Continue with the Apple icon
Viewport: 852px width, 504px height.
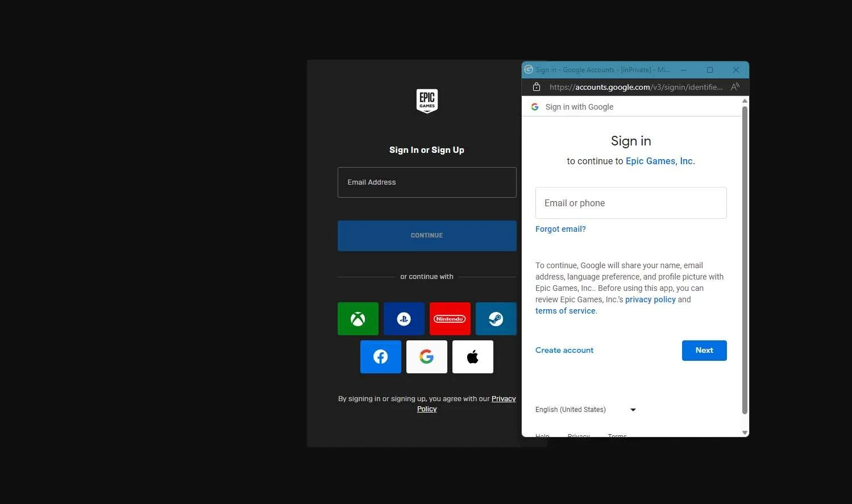pyautogui.click(x=473, y=357)
